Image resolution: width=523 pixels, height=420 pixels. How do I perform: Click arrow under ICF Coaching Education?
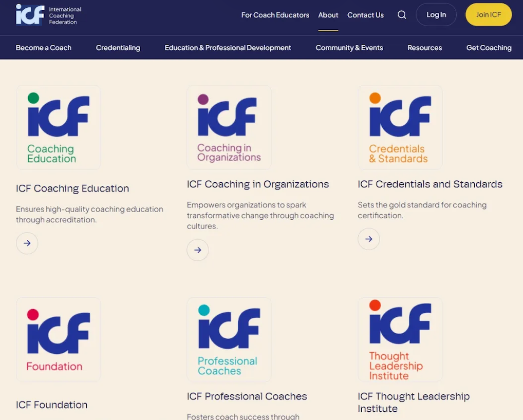pyautogui.click(x=27, y=243)
